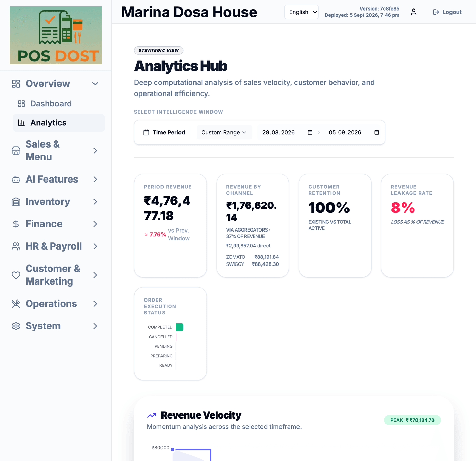The image size is (476, 461).
Task: Open the Inventory section
Action: (55, 202)
